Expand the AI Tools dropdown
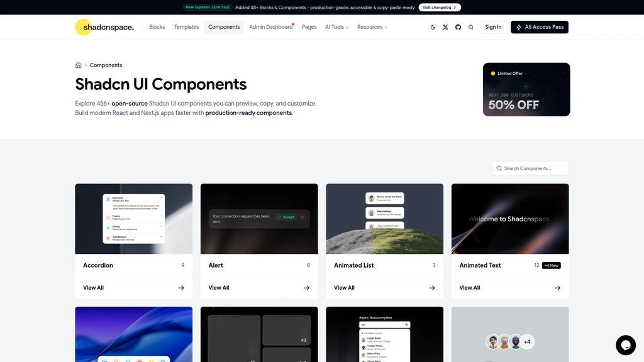The height and width of the screenshot is (362, 644). pos(337,27)
